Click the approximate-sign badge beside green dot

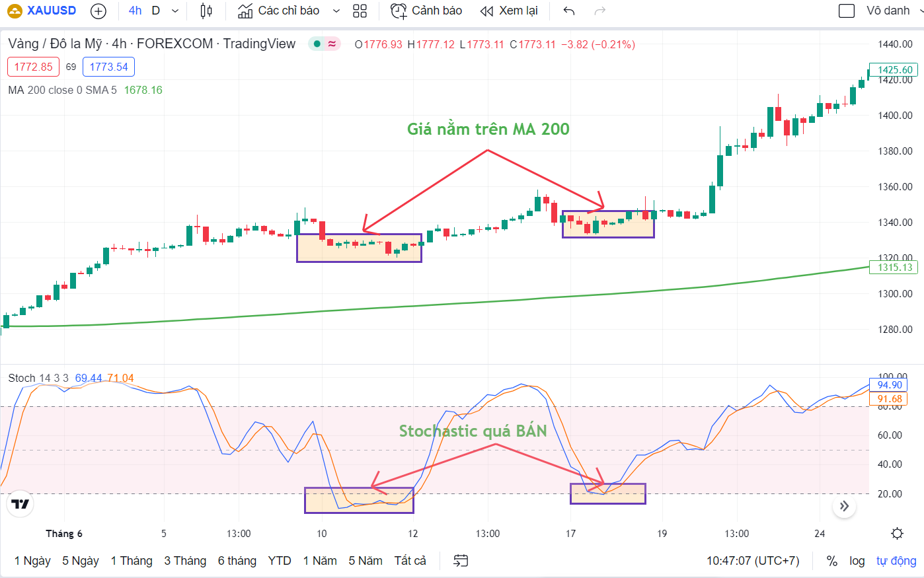coord(332,44)
